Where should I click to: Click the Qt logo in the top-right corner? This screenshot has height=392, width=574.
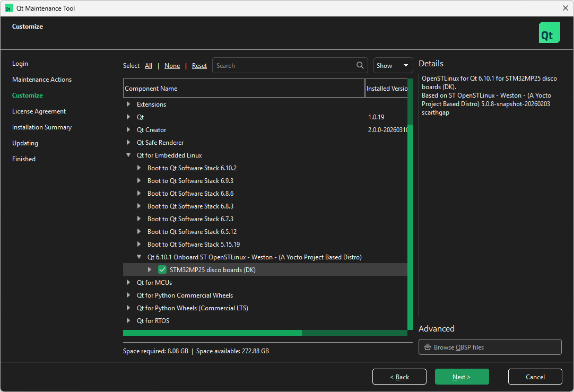point(549,32)
